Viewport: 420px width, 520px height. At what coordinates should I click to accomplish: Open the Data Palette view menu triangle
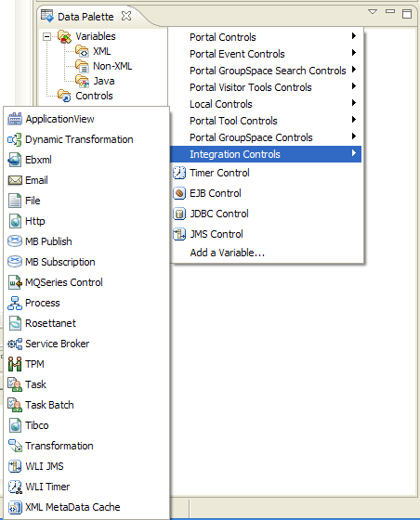click(373, 12)
